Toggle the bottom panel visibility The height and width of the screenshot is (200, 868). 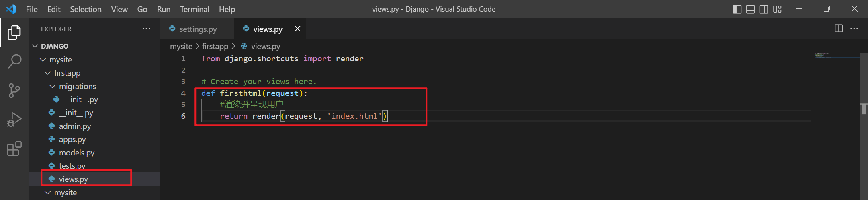coord(750,9)
